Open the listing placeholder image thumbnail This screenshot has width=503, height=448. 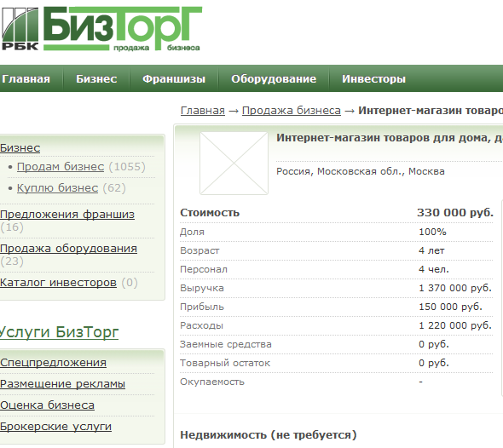[234, 164]
